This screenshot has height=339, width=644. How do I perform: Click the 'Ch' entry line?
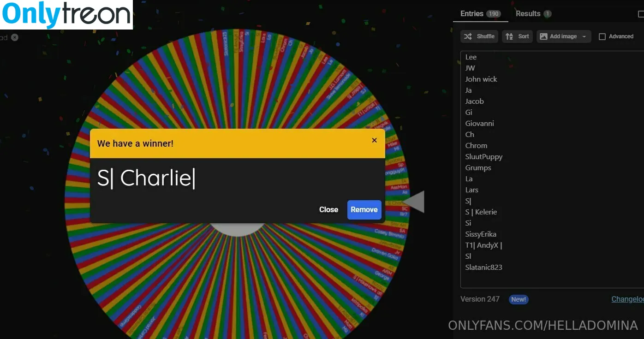[x=470, y=135]
